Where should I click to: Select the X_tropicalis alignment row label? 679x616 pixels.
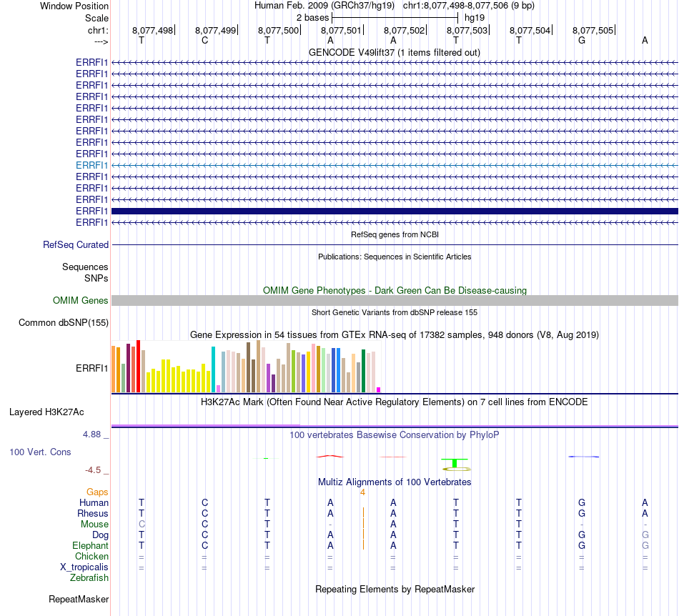click(x=84, y=567)
